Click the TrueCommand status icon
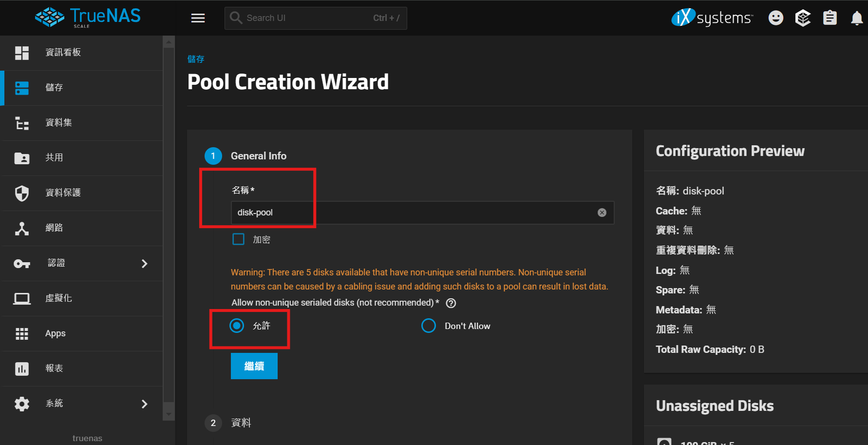The height and width of the screenshot is (445, 868). [x=803, y=18]
